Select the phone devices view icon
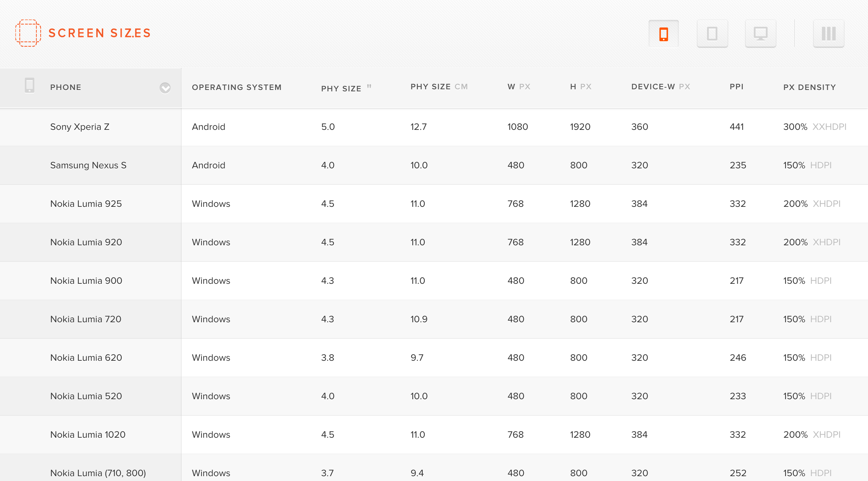Viewport: 868px width, 481px height. 664,34
